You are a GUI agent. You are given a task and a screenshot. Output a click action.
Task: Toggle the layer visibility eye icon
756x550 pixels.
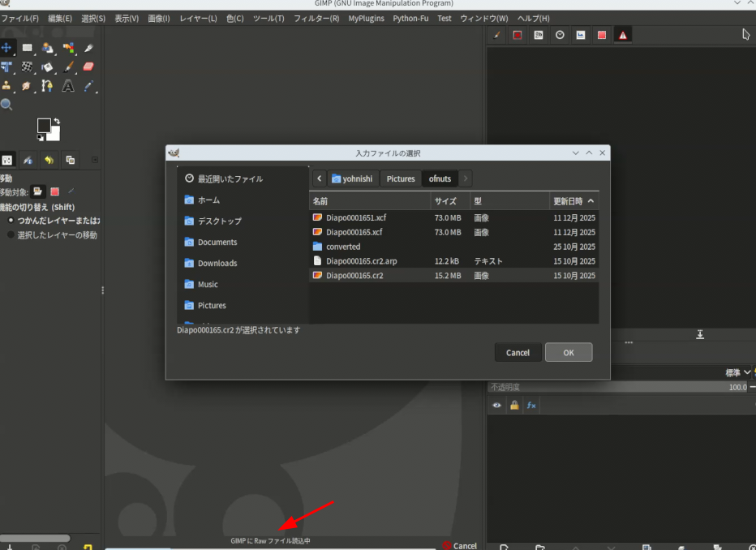pos(496,406)
